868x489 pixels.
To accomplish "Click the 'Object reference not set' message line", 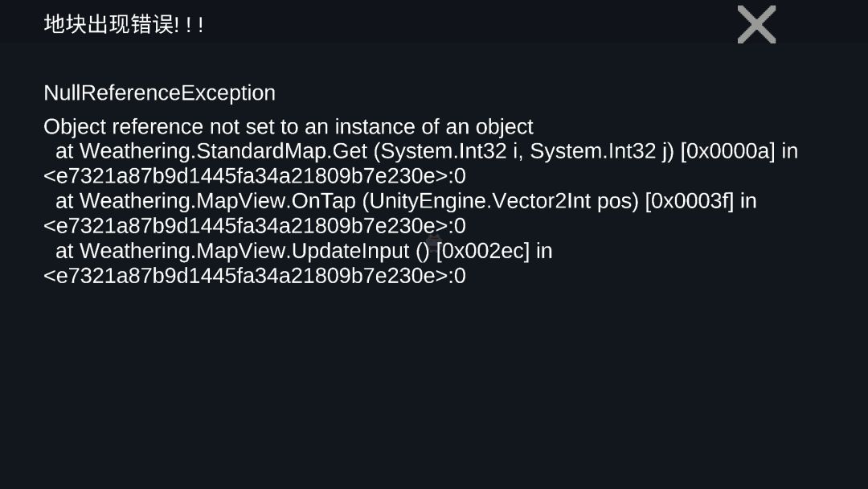I will (x=288, y=126).
